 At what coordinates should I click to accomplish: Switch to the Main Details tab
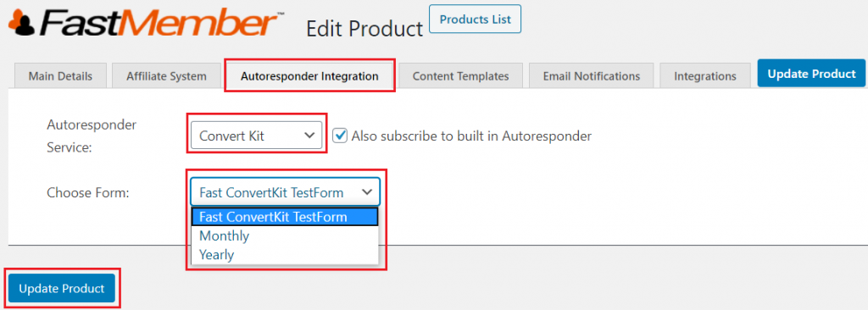click(60, 76)
